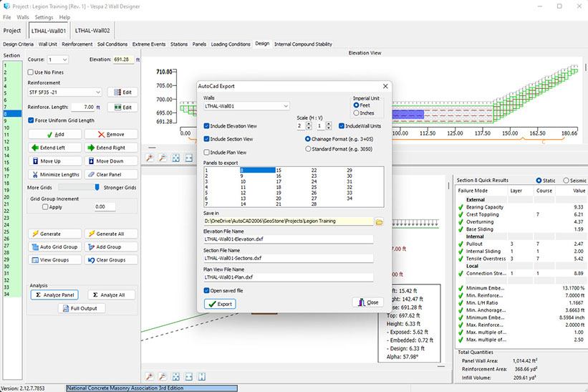Click Remove with the red X icon
The width and height of the screenshot is (588, 392).
pos(111,134)
